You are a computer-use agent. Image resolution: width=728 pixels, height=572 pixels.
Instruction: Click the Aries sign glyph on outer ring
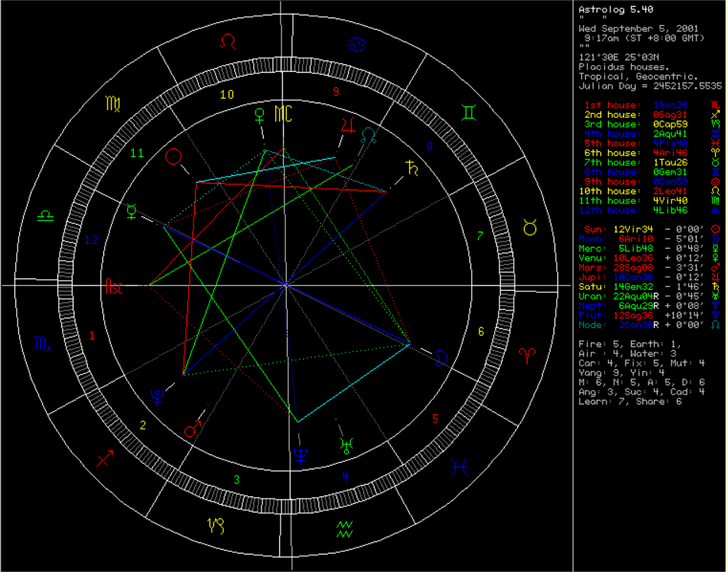coord(527,356)
